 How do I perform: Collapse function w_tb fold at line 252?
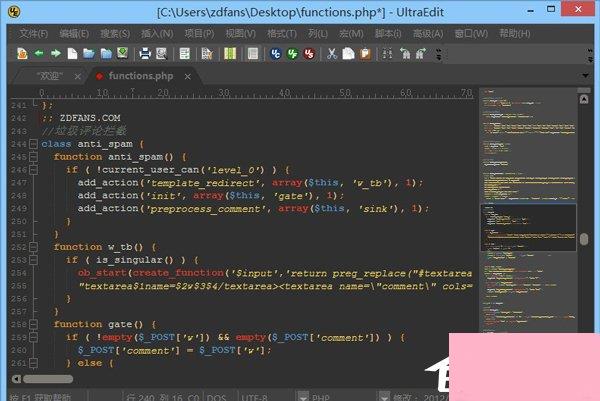pos(34,247)
